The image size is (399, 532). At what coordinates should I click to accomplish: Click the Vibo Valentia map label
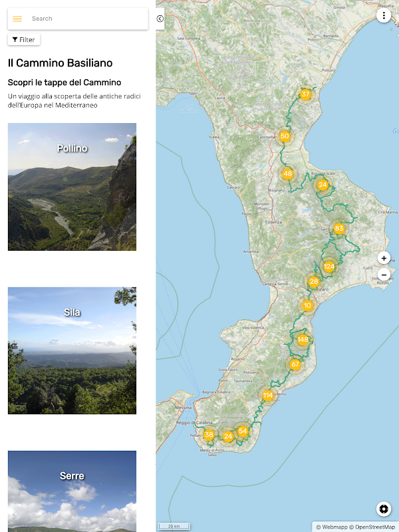[x=253, y=328]
